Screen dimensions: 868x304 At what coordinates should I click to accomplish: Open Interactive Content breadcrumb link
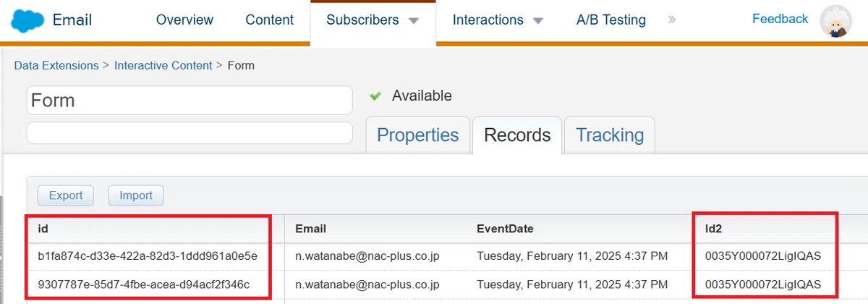[163, 65]
